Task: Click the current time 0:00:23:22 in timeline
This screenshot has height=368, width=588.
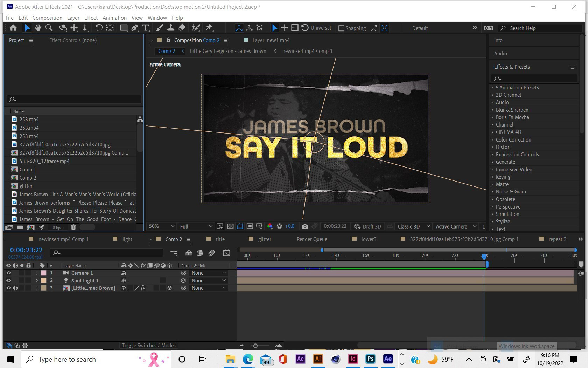Action: pos(26,250)
